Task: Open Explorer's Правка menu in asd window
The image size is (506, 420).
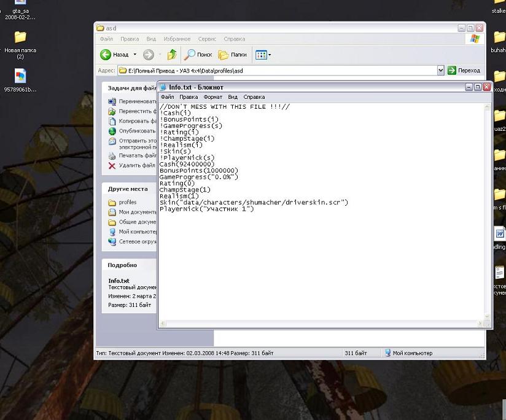Action: pos(130,39)
